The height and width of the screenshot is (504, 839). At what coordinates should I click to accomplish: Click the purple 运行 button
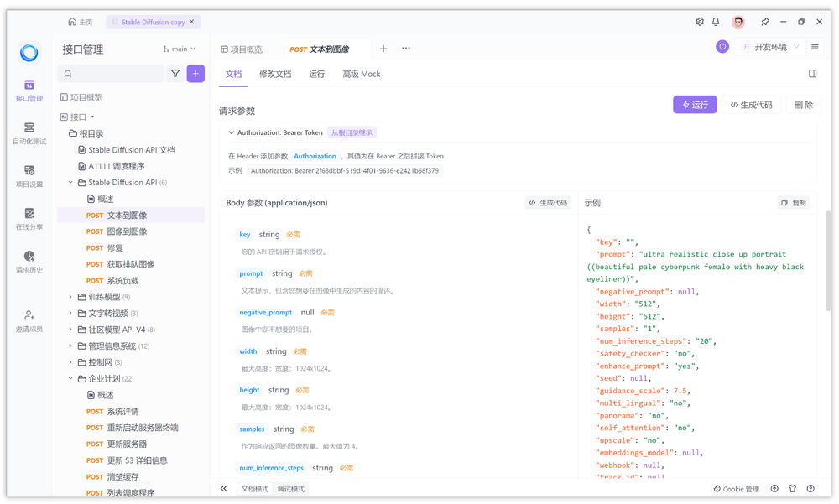(695, 105)
